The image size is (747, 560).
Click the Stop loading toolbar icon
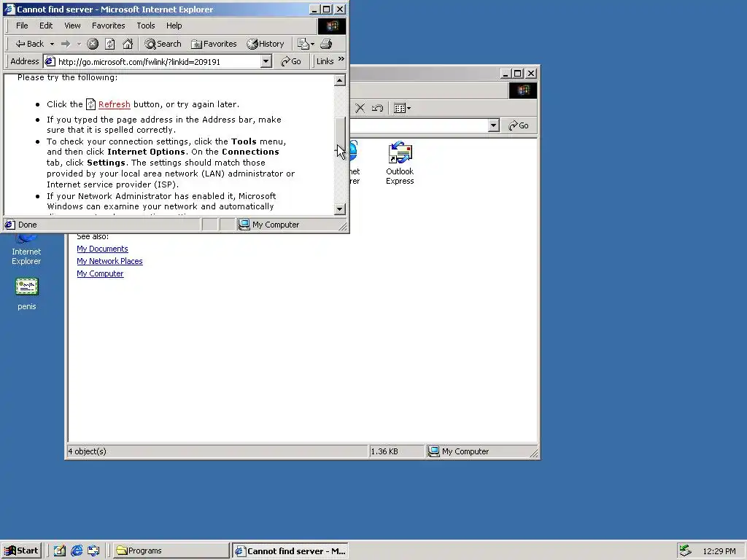(93, 44)
